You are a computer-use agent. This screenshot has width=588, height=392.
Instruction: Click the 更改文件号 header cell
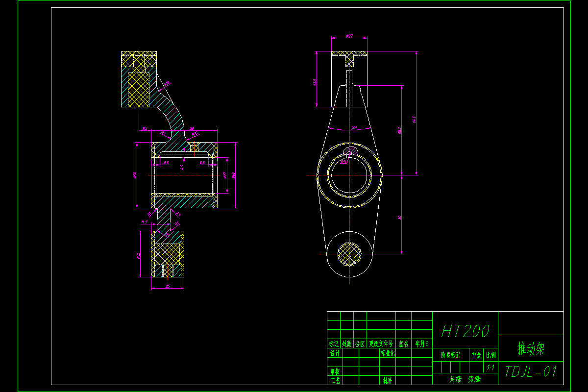381,344
